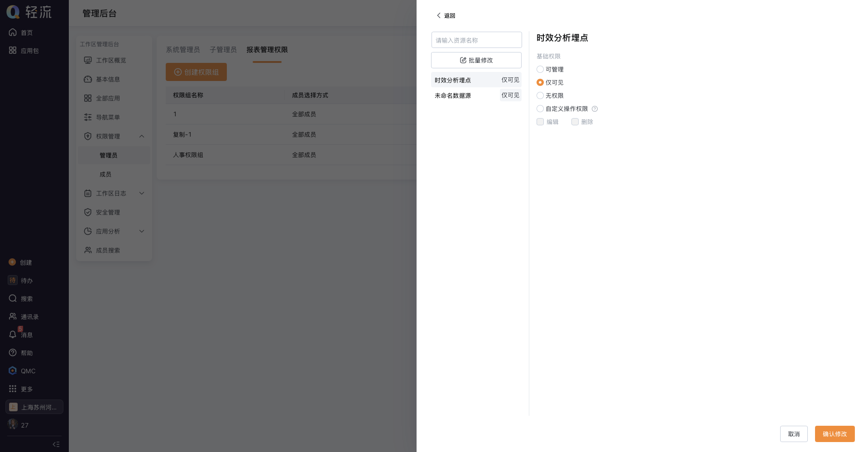Click 复制-1 permission group name

pyautogui.click(x=182, y=134)
